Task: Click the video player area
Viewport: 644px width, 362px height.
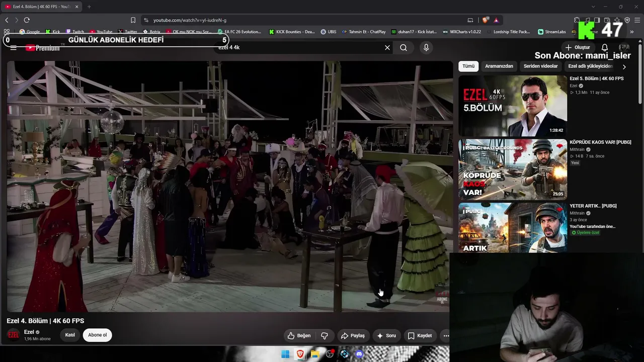Action: tap(230, 187)
